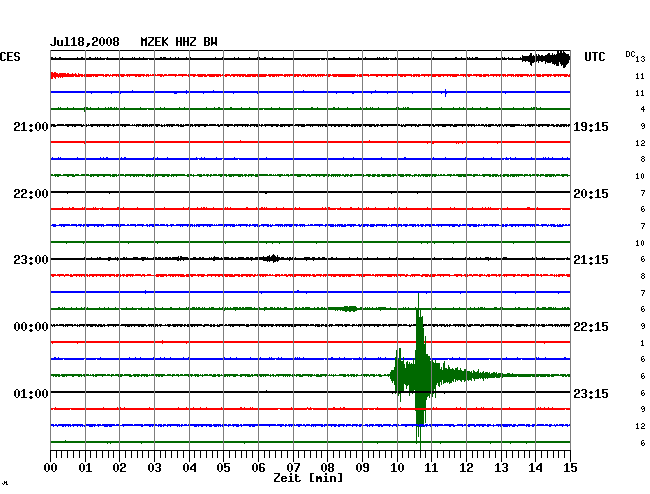Select the 22:15 UTC time label

pyautogui.click(x=589, y=327)
